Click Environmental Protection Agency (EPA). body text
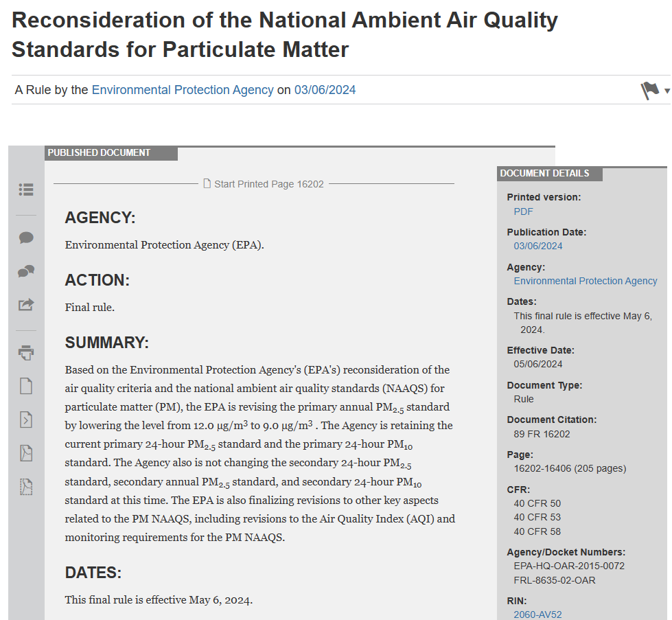Image resolution: width=672 pixels, height=620 pixels. point(164,245)
